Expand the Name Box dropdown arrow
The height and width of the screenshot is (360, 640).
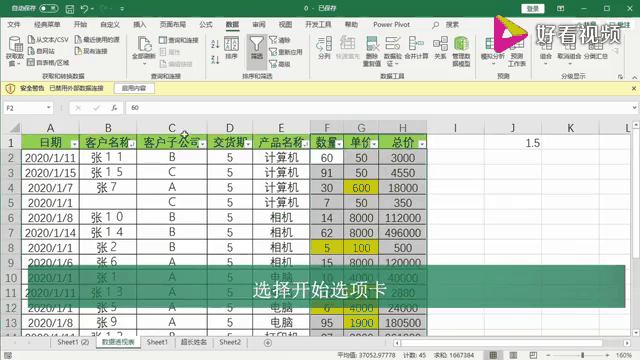click(x=49, y=108)
